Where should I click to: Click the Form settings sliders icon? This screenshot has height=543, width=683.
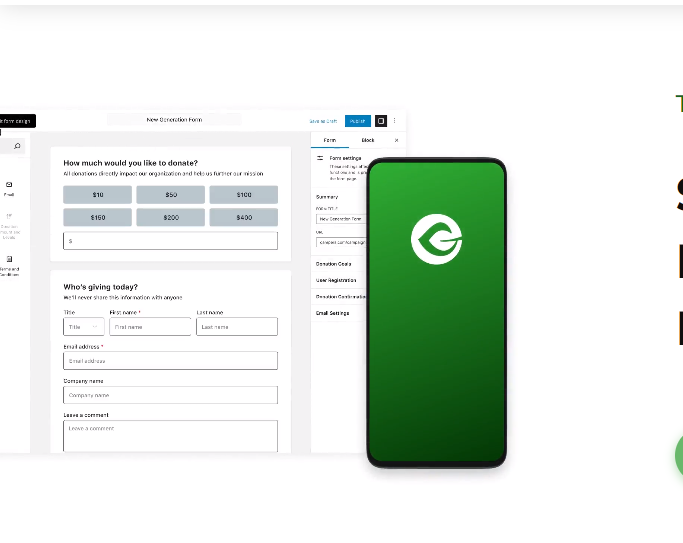(x=320, y=158)
